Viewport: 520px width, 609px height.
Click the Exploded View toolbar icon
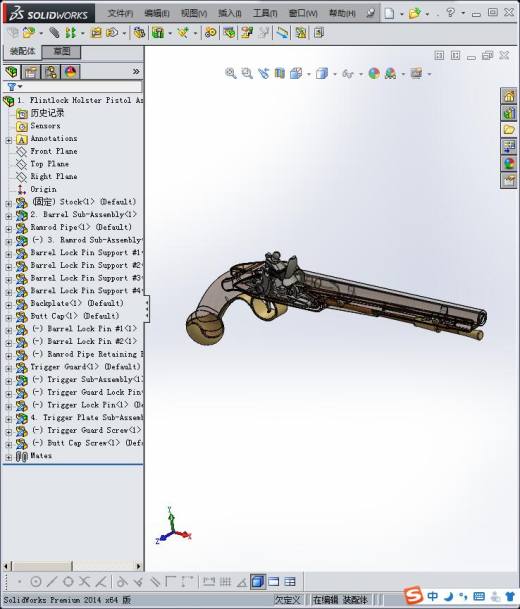click(247, 33)
